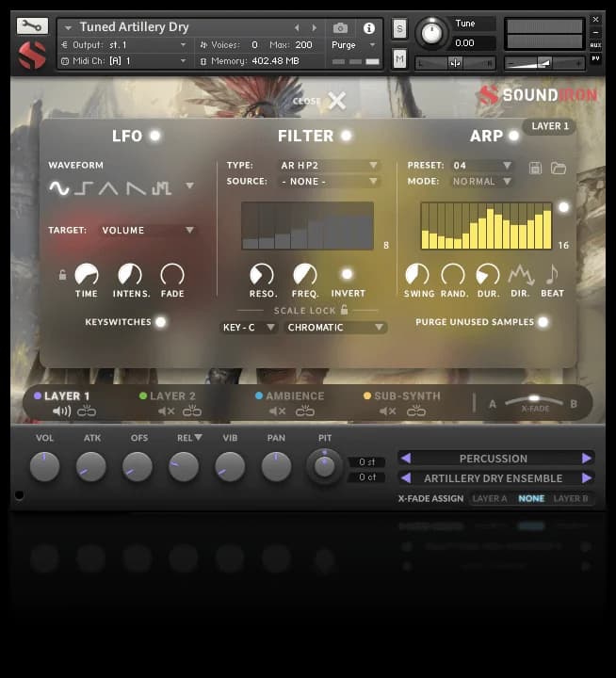Adjust the A/B X-FADE slider

point(535,400)
